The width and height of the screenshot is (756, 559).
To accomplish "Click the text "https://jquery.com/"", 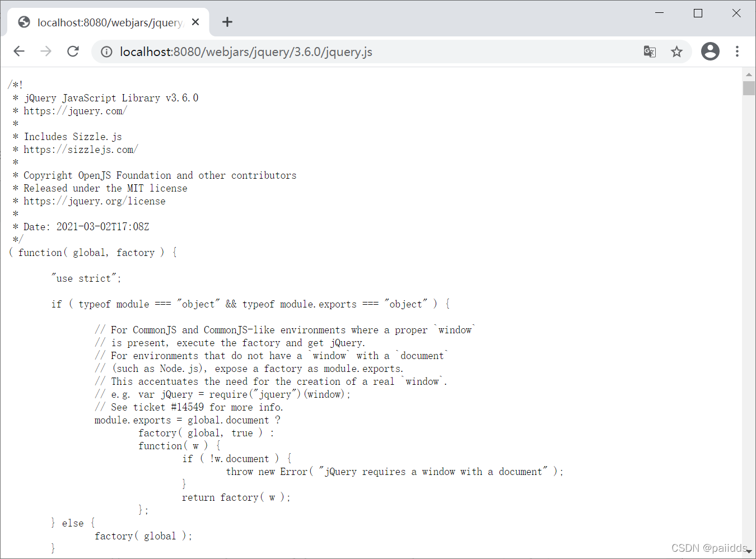I will point(75,111).
